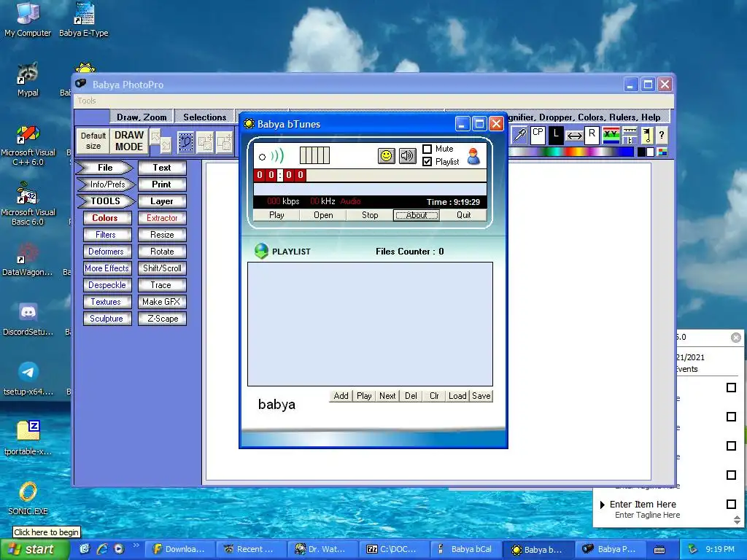Load a saved playlist
747x560 pixels.
click(457, 396)
